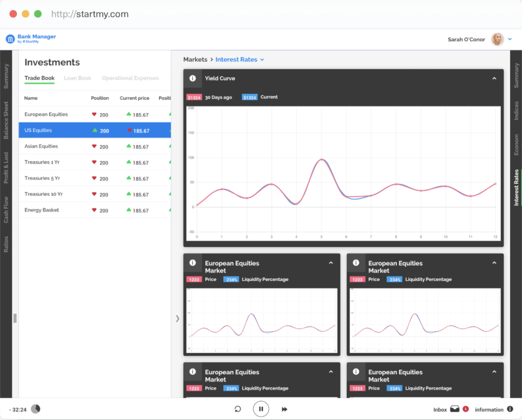This screenshot has width=522, height=420.
Task: Click info icon on upper-left European Equities Market card
Action: point(193,263)
